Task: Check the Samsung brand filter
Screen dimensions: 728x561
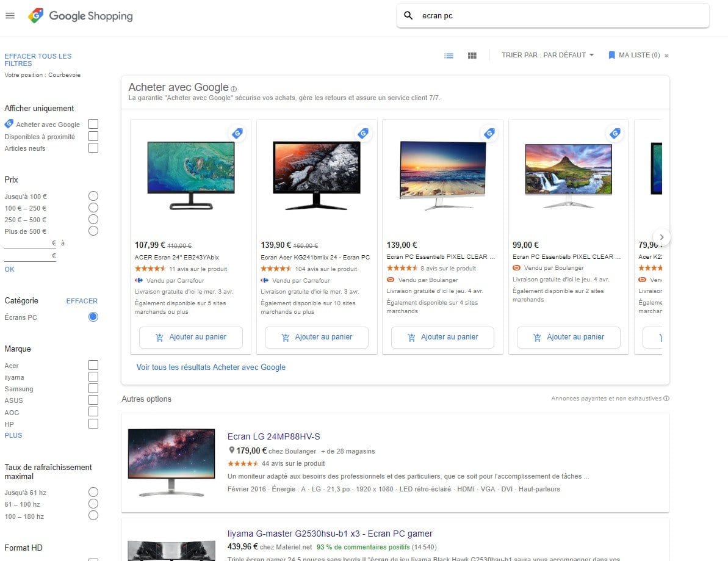Action: click(93, 388)
